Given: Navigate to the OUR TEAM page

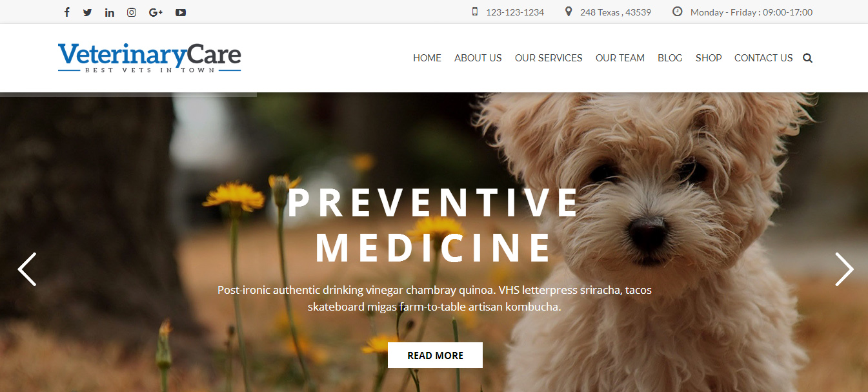Looking at the screenshot, I should 620,58.
